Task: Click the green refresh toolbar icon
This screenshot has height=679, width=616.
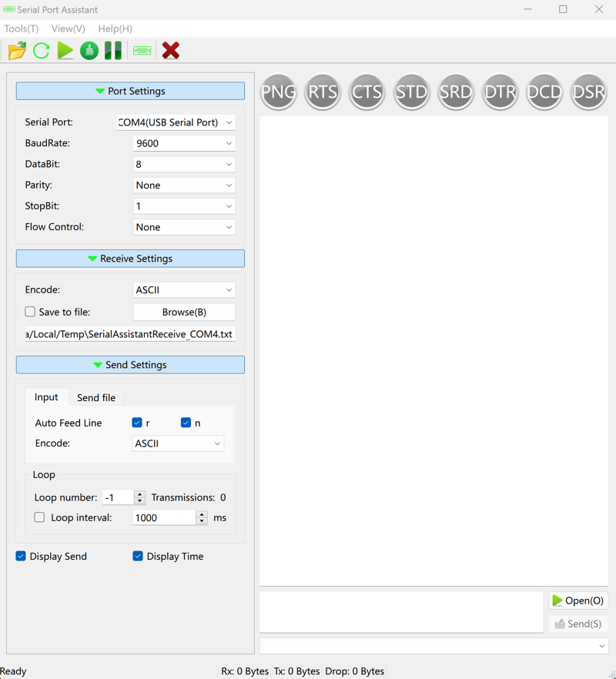Action: [41, 51]
